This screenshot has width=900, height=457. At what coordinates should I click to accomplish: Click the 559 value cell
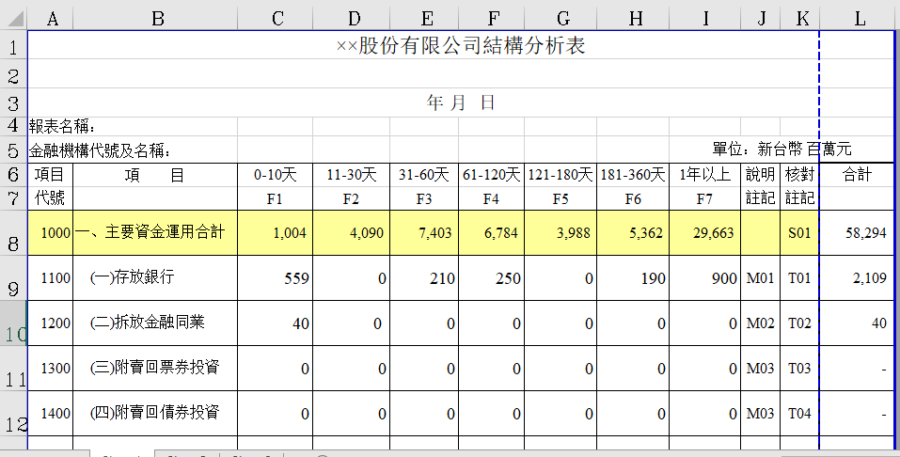(x=276, y=278)
